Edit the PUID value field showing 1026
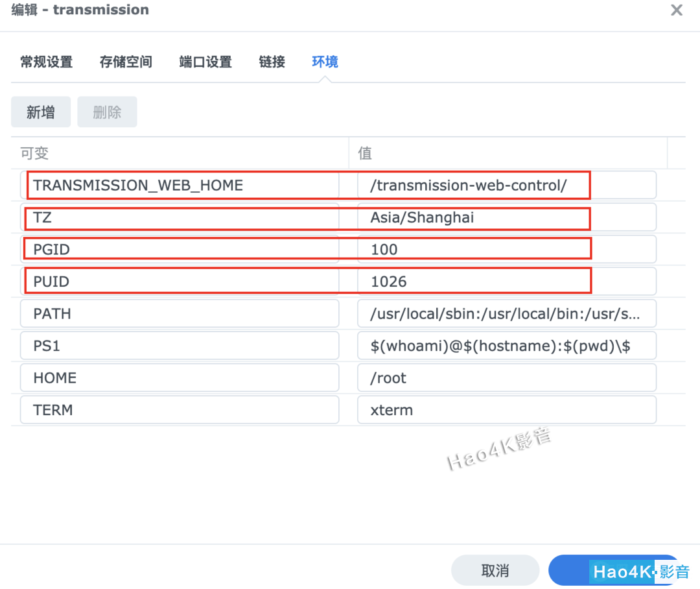 [507, 282]
